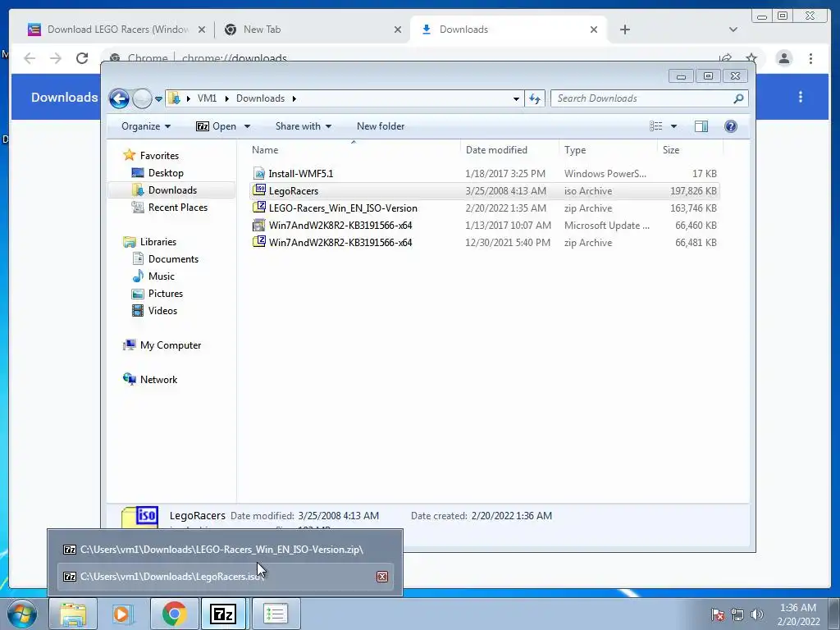The image size is (840, 630).
Task: Click the checklist app in taskbar
Action: 275,614
